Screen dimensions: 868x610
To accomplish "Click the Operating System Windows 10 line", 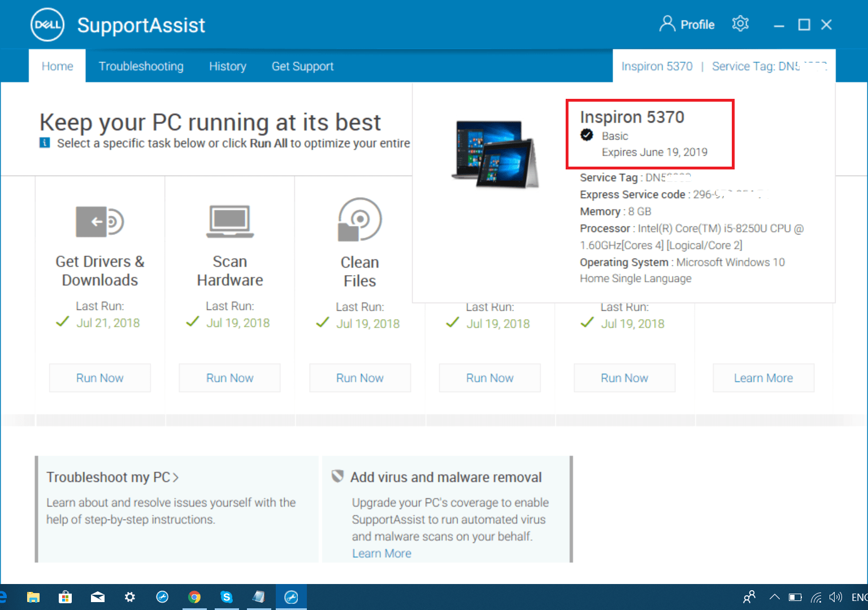I will [x=682, y=270].
